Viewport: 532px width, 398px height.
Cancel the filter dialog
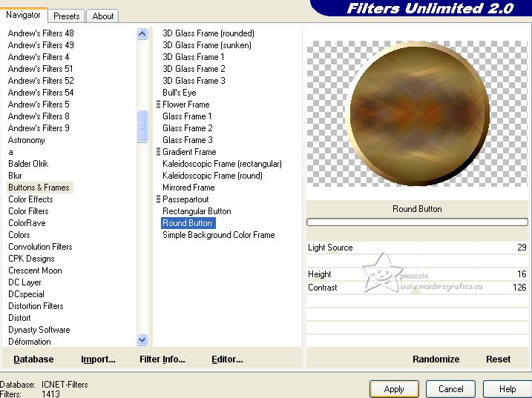point(450,389)
